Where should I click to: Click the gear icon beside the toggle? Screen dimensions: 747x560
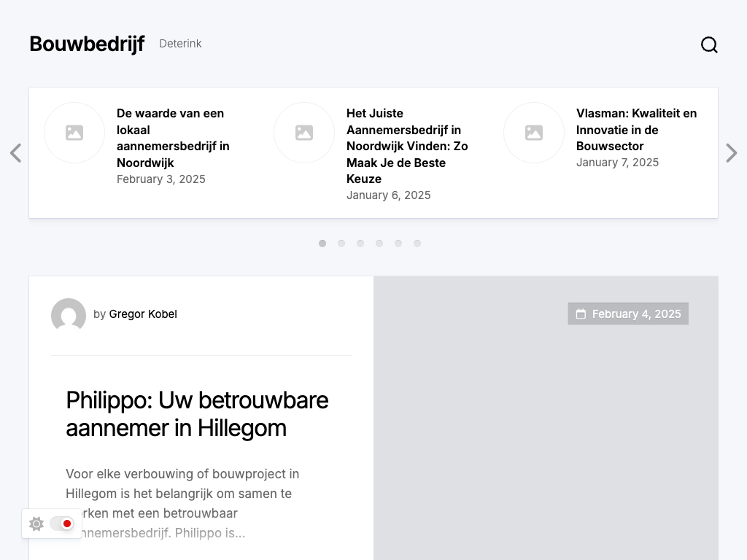[36, 524]
